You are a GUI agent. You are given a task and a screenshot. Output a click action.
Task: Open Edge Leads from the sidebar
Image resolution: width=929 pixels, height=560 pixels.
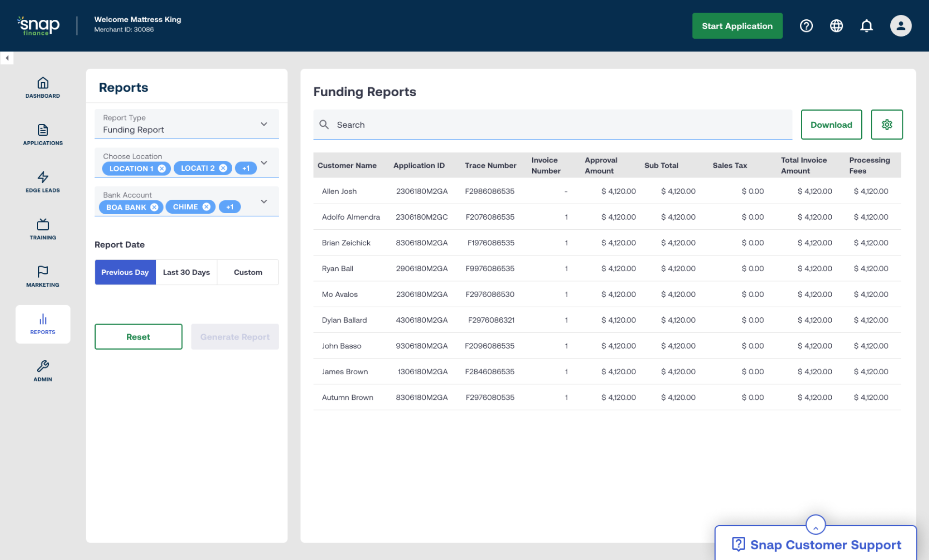pyautogui.click(x=43, y=182)
